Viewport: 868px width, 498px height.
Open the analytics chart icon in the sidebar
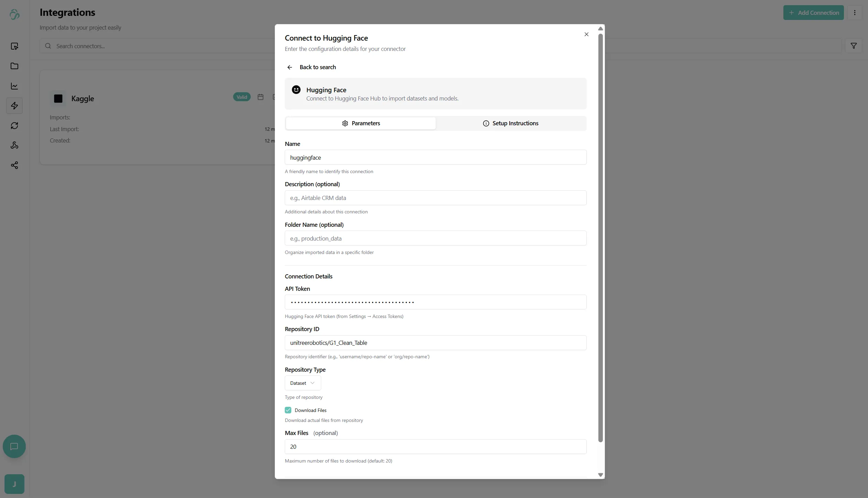[14, 86]
